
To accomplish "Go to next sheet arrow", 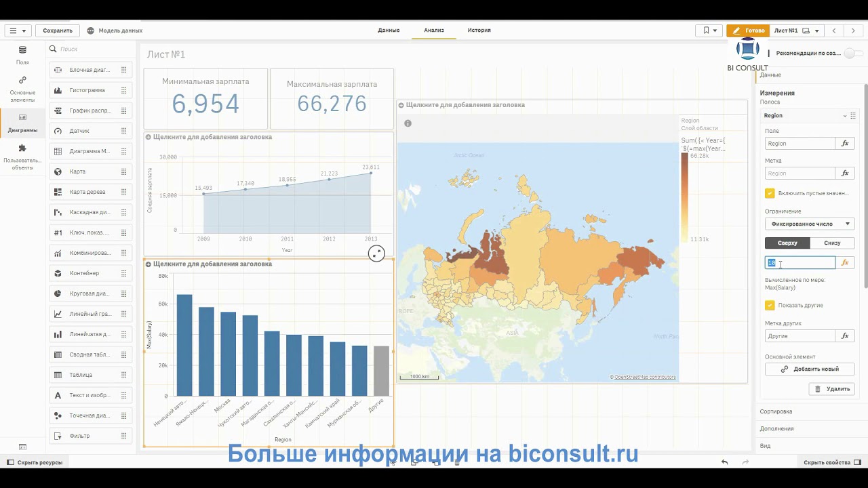I will [x=853, y=30].
